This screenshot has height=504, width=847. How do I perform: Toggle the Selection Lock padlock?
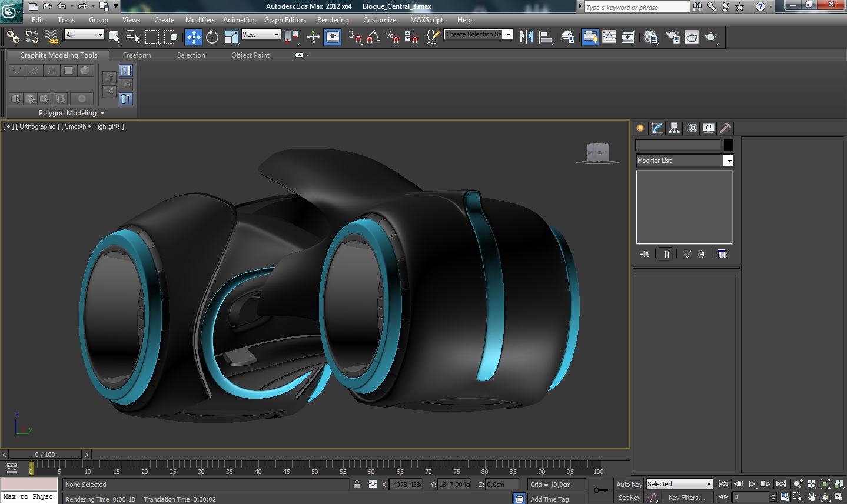click(x=357, y=484)
